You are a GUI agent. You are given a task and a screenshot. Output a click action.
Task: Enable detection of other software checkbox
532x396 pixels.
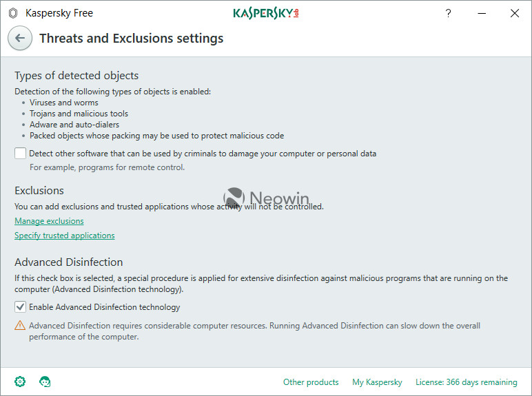point(21,154)
